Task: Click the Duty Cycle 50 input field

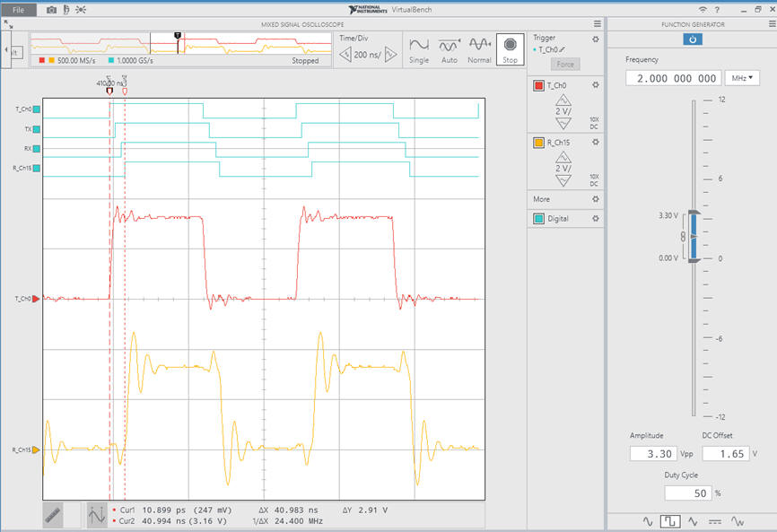Action: (x=688, y=493)
